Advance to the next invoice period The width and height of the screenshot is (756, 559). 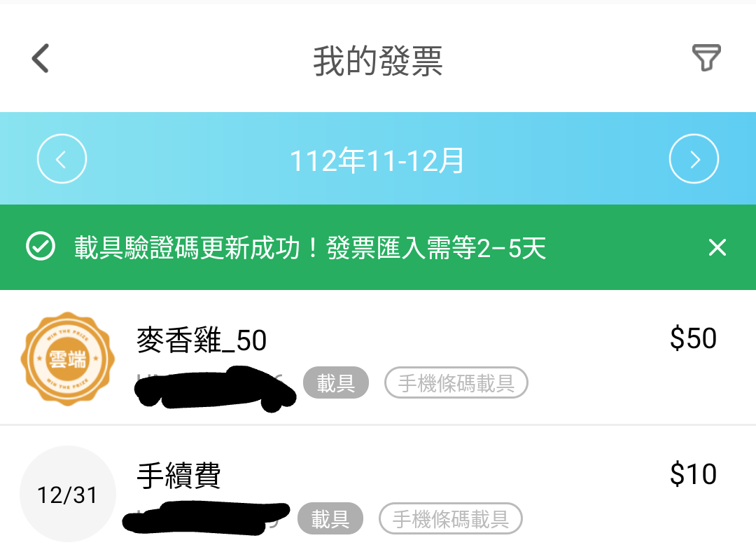[694, 160]
